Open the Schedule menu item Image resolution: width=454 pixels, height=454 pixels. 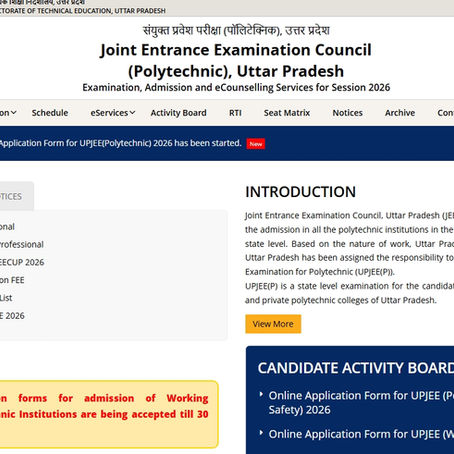50,113
